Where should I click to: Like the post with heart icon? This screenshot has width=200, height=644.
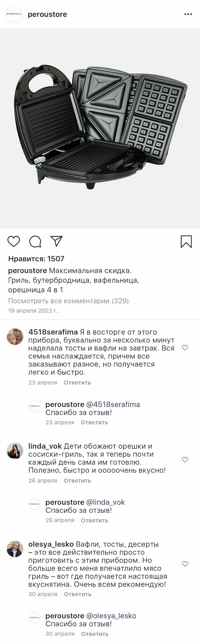point(14,242)
